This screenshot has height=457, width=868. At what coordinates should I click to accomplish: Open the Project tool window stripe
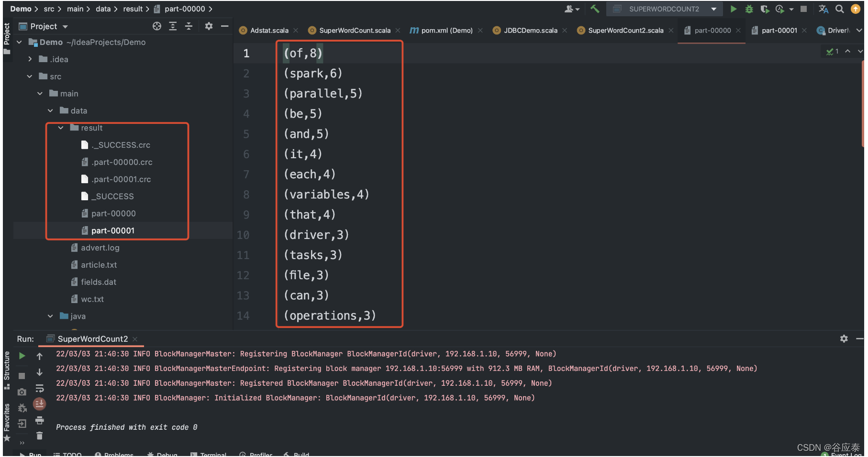(x=7, y=38)
